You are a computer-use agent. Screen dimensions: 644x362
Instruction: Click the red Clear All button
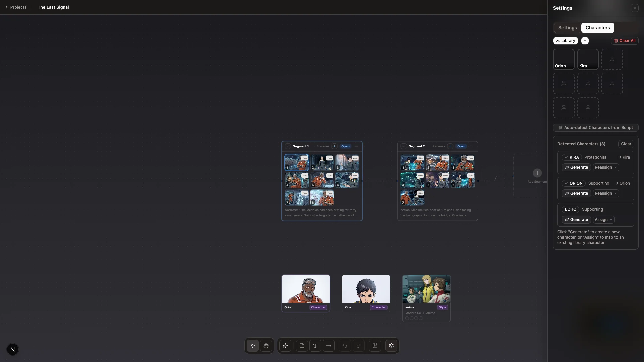point(625,41)
